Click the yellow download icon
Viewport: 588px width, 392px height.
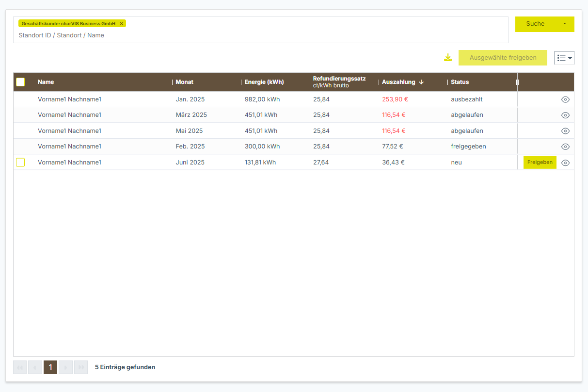tap(448, 58)
